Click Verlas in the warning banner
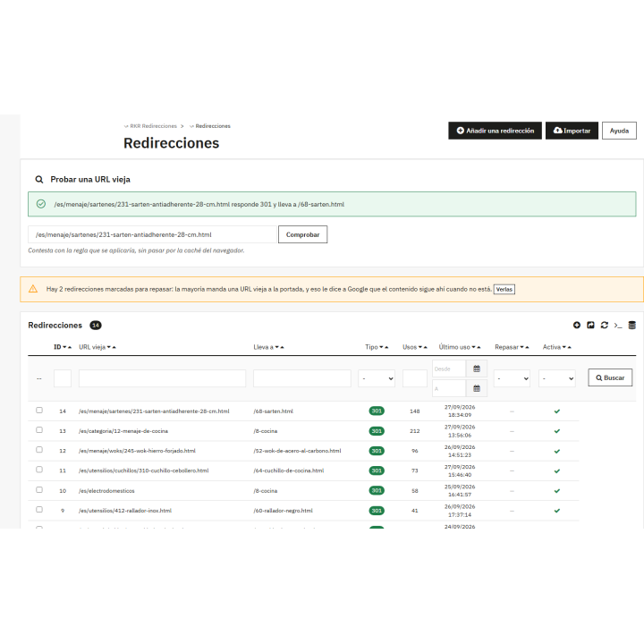The image size is (644, 644). tap(504, 290)
